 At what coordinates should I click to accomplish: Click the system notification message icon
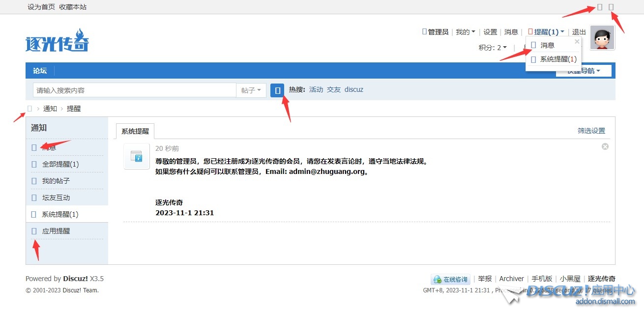click(136, 157)
